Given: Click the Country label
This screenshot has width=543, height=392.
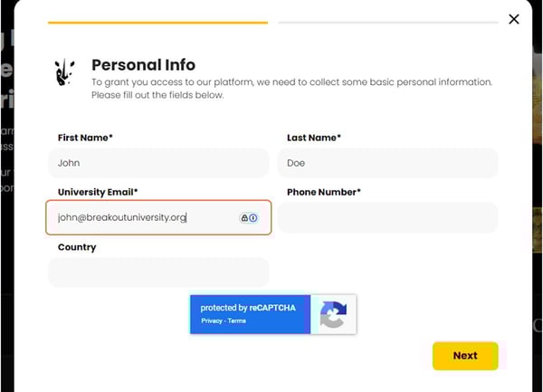Looking at the screenshot, I should coord(77,247).
